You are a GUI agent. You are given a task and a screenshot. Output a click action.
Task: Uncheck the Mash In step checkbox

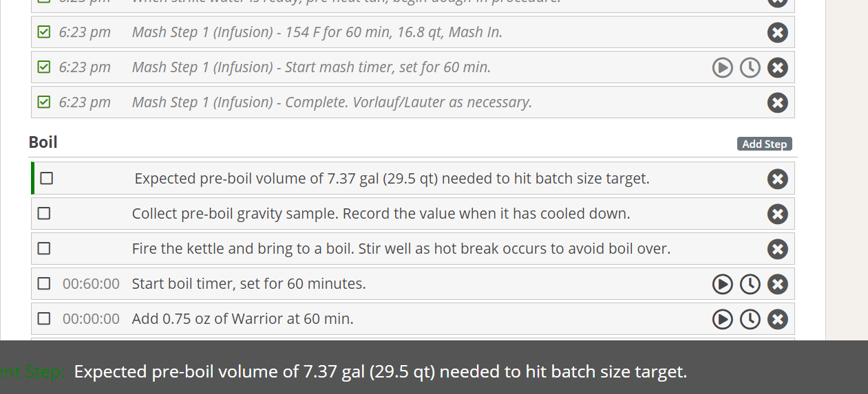coord(44,32)
